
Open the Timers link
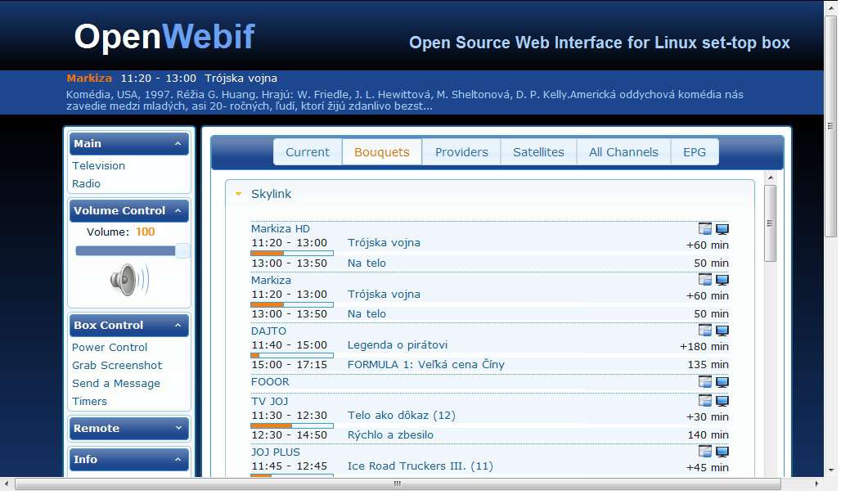click(x=89, y=402)
